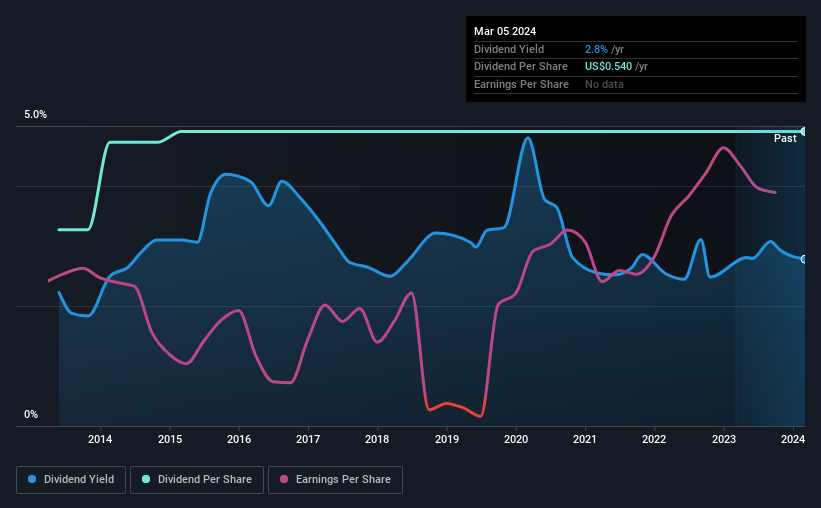Click the US$0.540 dividend per share value
821x508 pixels.
[x=608, y=67]
